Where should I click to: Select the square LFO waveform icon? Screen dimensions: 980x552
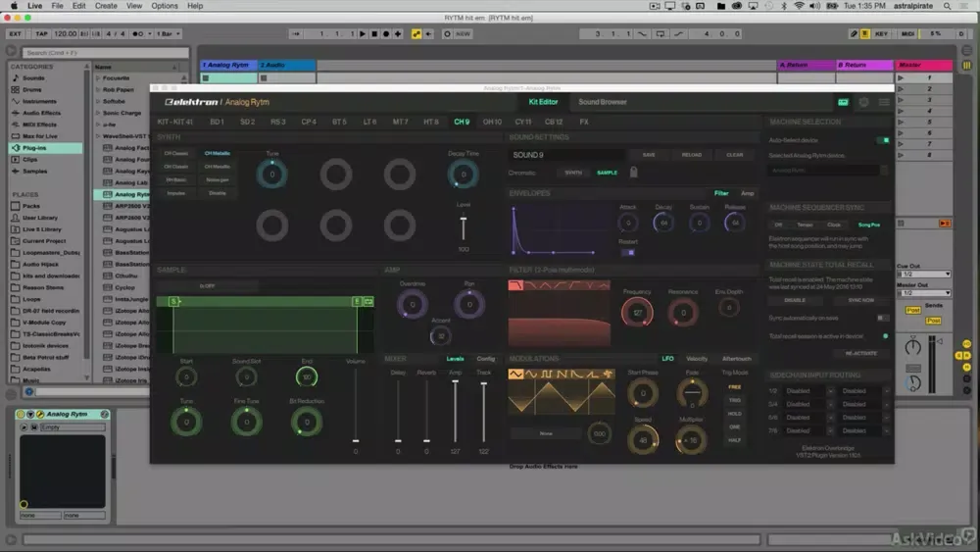(547, 374)
